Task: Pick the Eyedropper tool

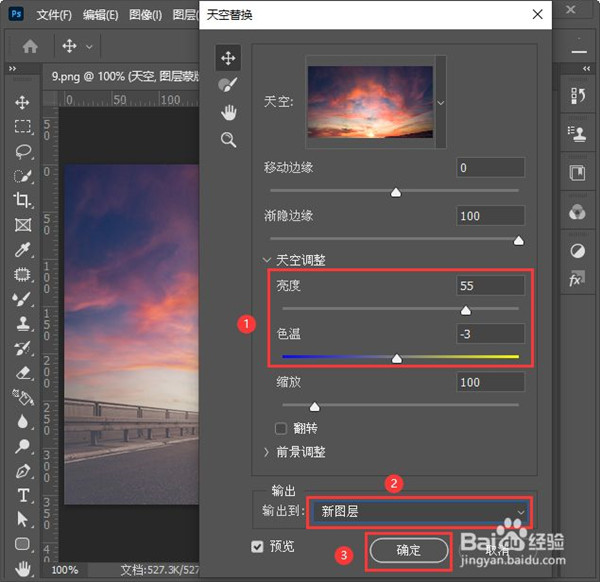Action: (x=22, y=249)
